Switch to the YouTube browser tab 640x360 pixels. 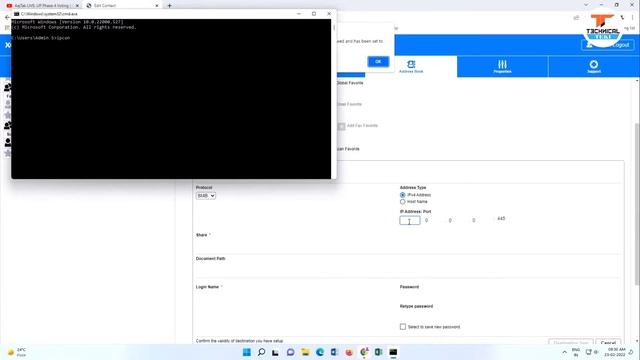pos(41,6)
